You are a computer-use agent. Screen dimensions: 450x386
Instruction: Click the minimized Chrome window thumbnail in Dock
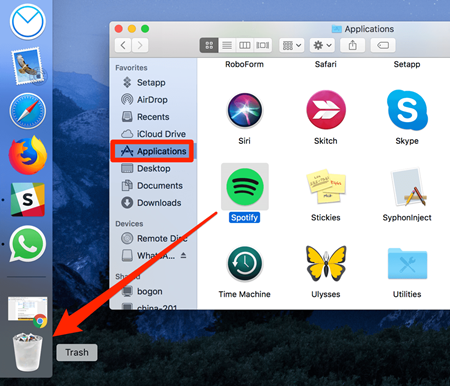coord(28,312)
